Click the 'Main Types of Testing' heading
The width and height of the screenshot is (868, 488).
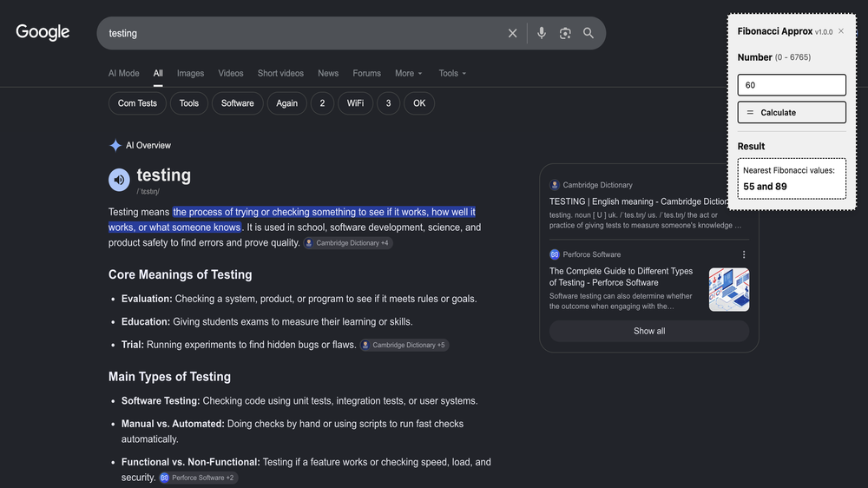pyautogui.click(x=169, y=377)
